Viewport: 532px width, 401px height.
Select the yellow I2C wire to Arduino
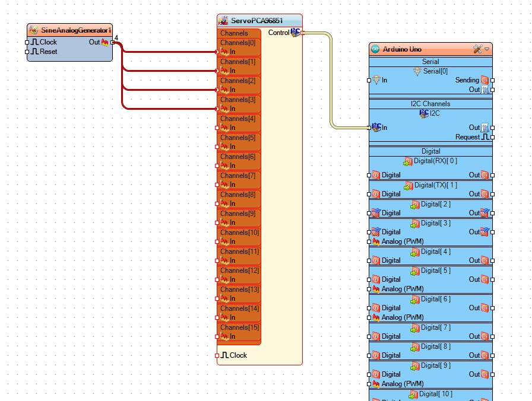pyautogui.click(x=331, y=81)
